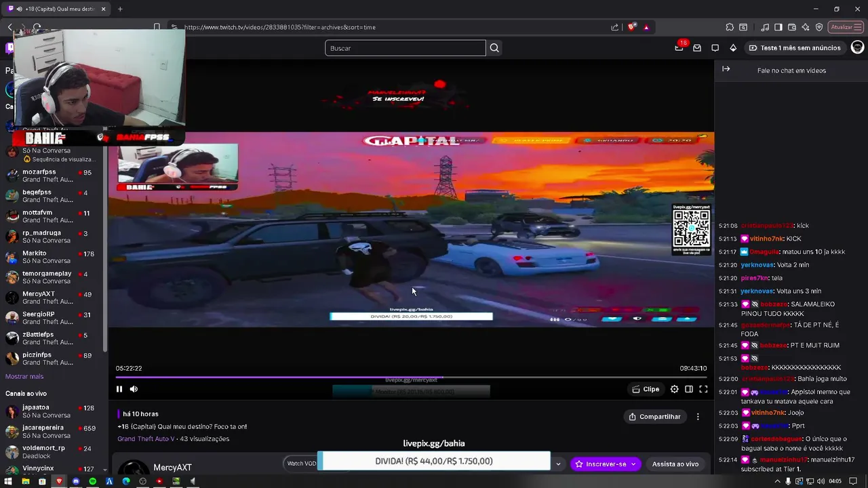Open Discord from the taskbar
This screenshot has height=488, width=868.
(x=76, y=481)
